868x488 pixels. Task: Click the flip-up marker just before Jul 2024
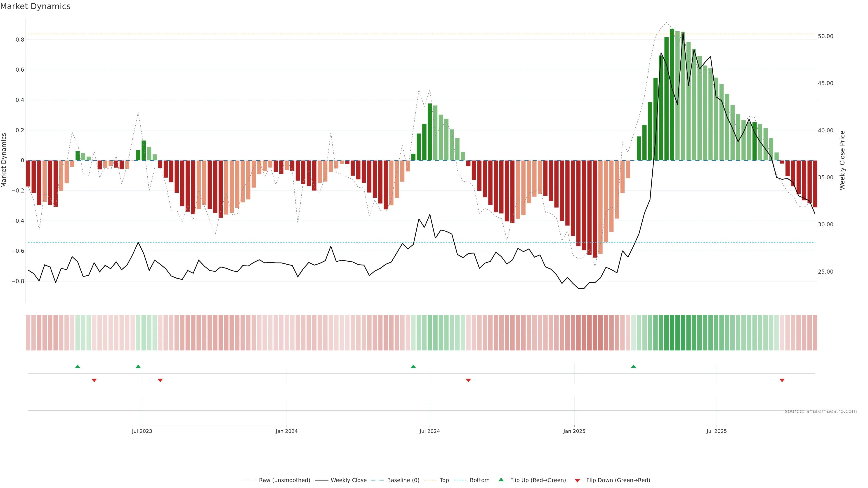tap(413, 366)
